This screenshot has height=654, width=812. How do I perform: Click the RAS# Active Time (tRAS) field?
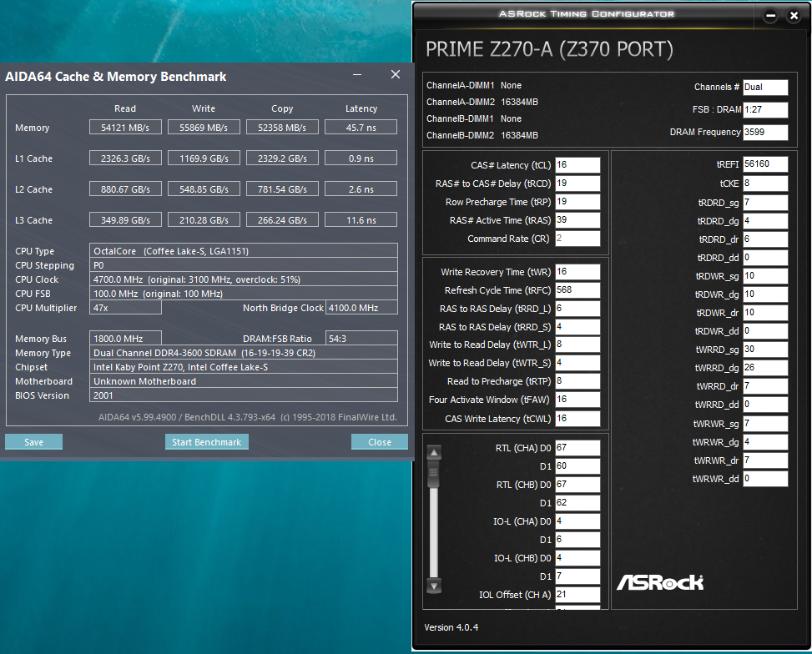pyautogui.click(x=577, y=220)
